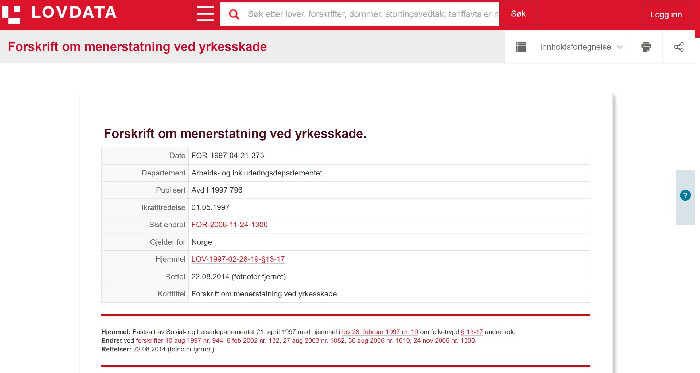
Task: Select the Publisert value 'Avd I 1997 798'
Action: [x=217, y=190]
